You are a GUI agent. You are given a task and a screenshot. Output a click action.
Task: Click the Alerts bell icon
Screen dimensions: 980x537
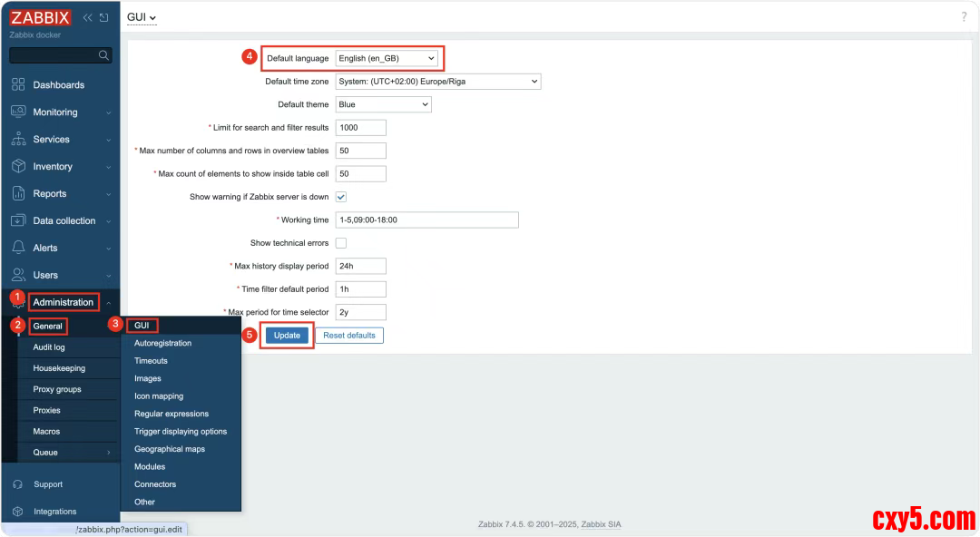click(17, 248)
